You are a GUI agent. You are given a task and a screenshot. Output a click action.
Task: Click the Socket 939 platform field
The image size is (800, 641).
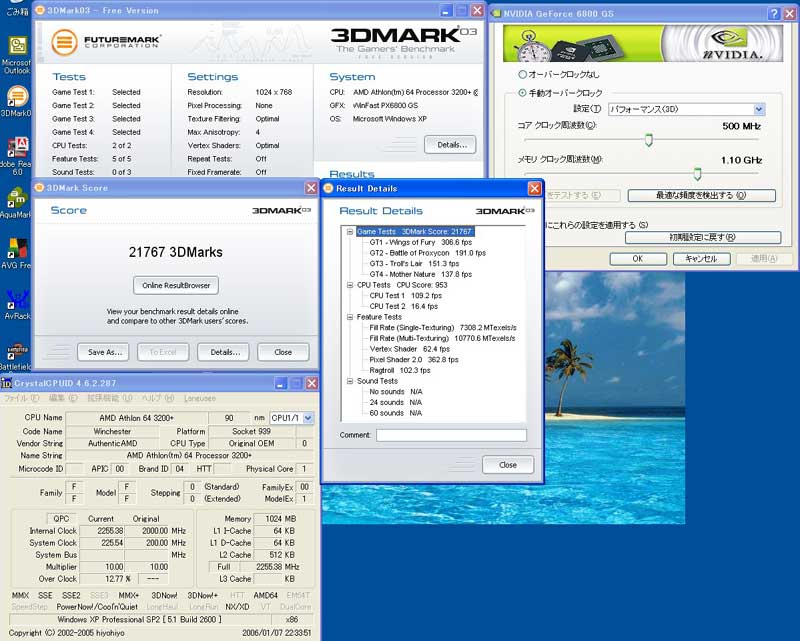[252, 431]
